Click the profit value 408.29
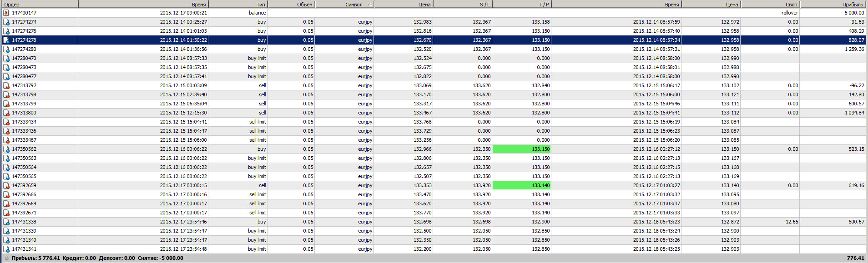The height and width of the screenshot is (263, 868). pos(856,31)
